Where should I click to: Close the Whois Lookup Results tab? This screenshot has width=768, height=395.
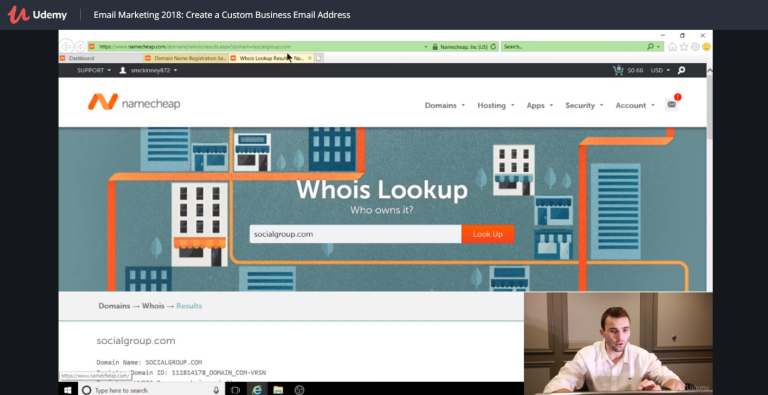click(310, 58)
